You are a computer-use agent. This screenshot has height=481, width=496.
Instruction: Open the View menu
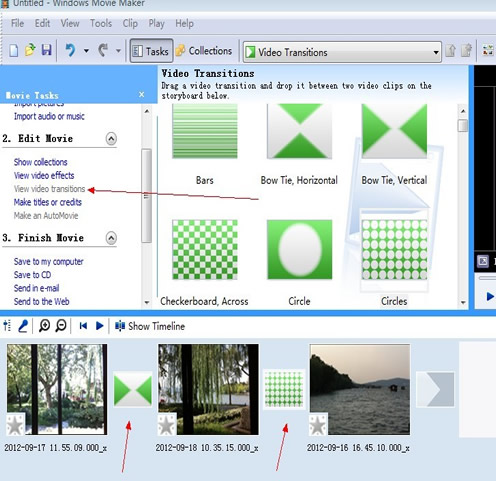click(70, 23)
